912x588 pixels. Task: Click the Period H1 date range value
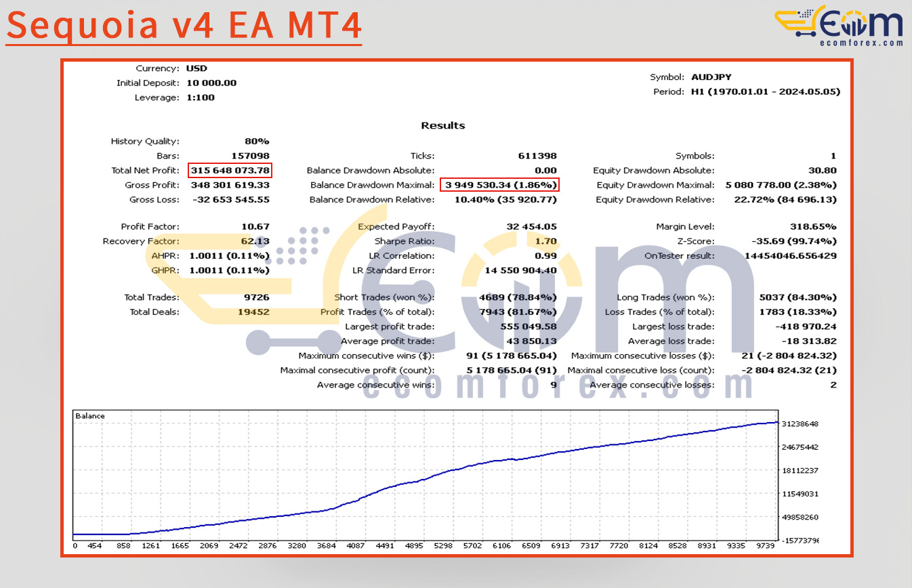(x=766, y=92)
